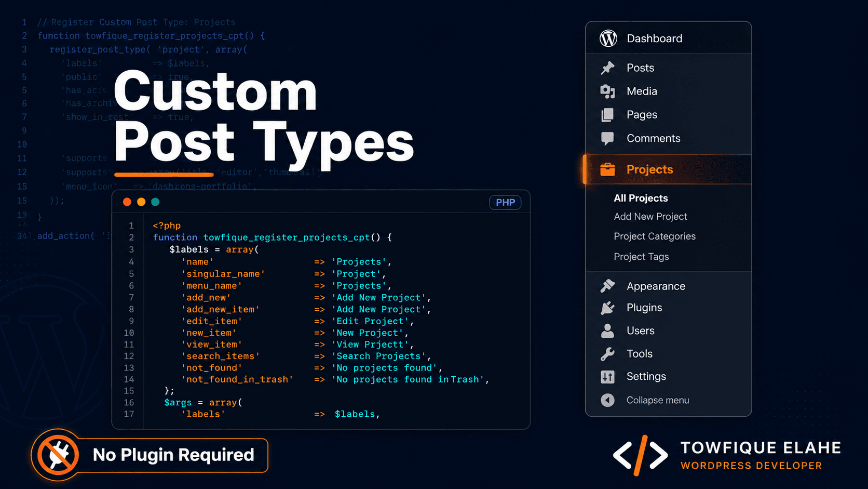Screen dimensions: 868x489
Task: Click the 'search_items' key in code
Action: coord(220,356)
